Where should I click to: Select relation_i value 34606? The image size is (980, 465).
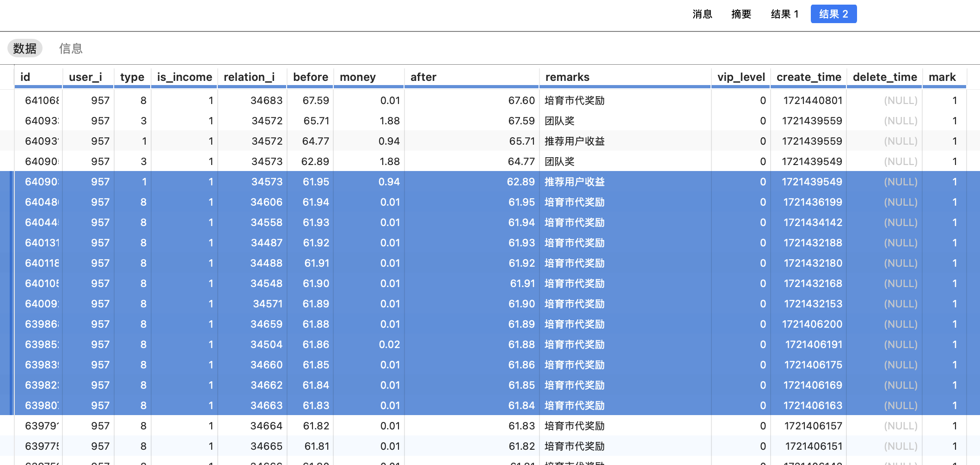click(266, 202)
